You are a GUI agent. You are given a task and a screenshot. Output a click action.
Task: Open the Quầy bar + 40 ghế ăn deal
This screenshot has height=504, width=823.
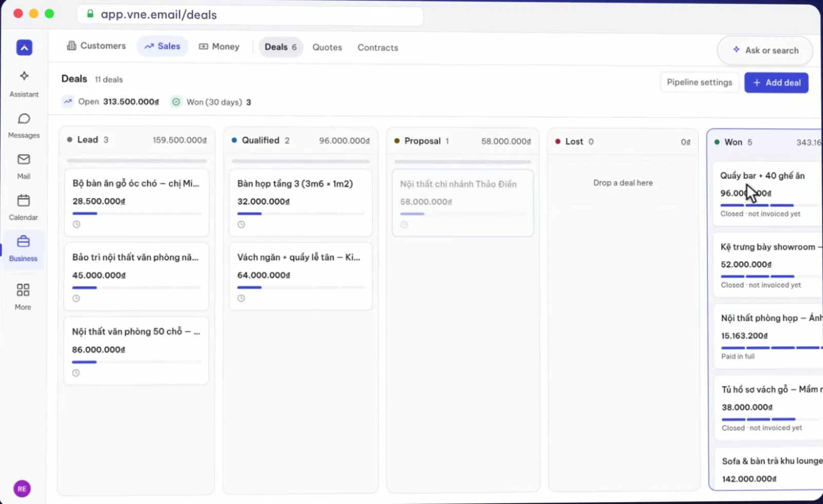pos(768,194)
